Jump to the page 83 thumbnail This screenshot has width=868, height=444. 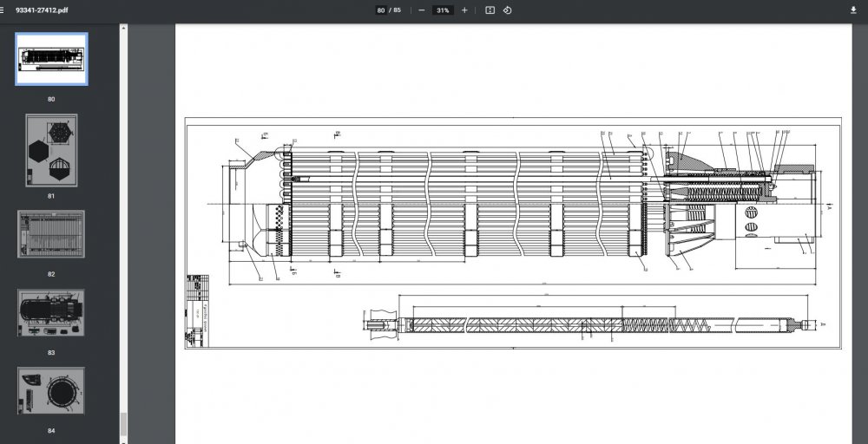51,313
